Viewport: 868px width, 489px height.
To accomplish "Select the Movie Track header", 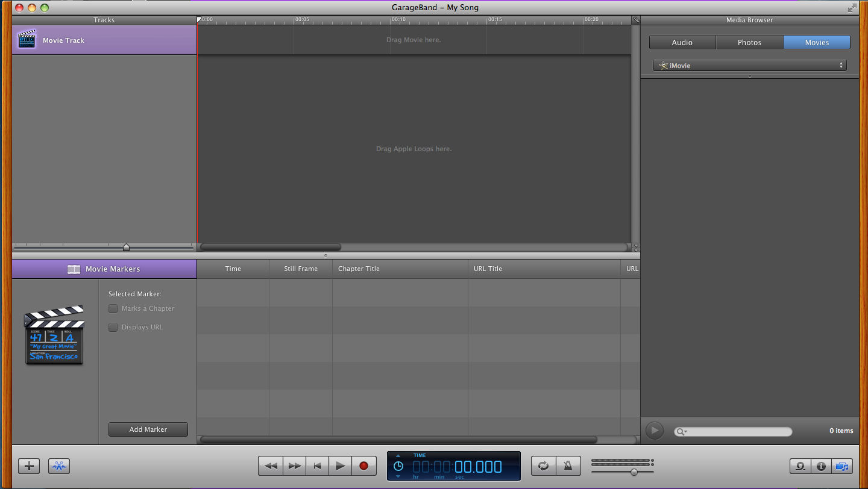I will [104, 40].
